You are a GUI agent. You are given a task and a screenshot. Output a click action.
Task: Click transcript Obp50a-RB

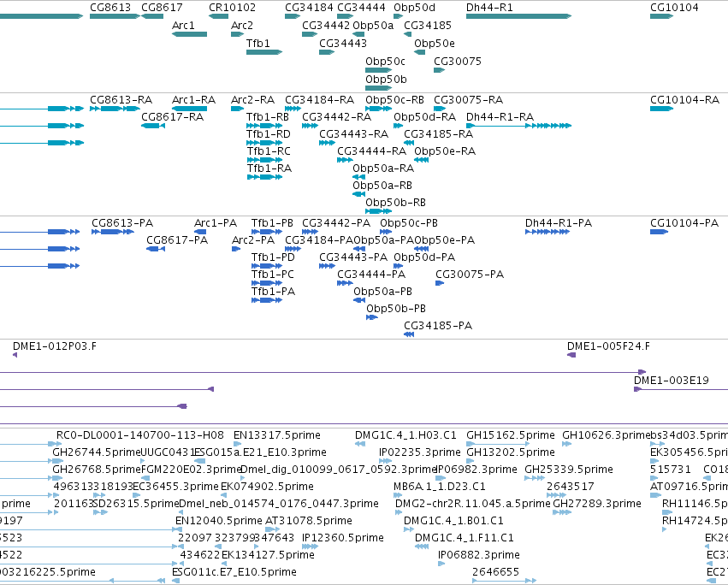click(x=358, y=194)
